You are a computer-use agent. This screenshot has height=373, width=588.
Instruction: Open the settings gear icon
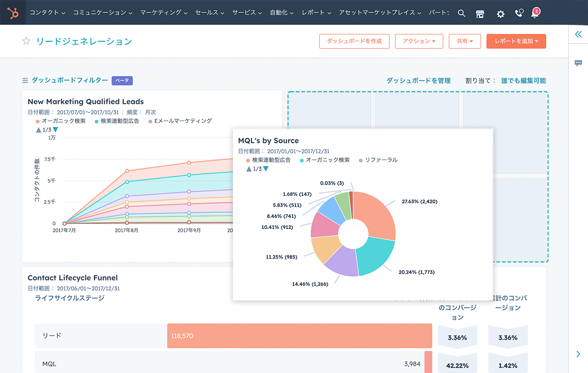coord(501,14)
